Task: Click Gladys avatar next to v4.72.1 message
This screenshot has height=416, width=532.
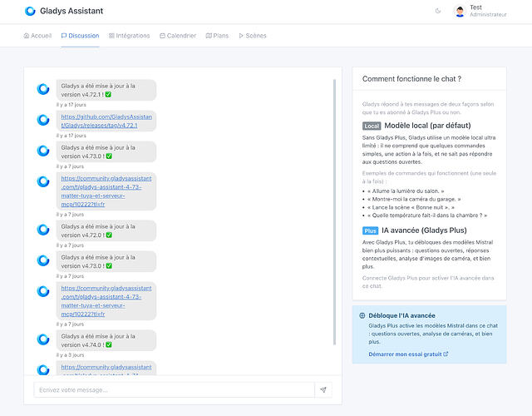Action: point(43,89)
